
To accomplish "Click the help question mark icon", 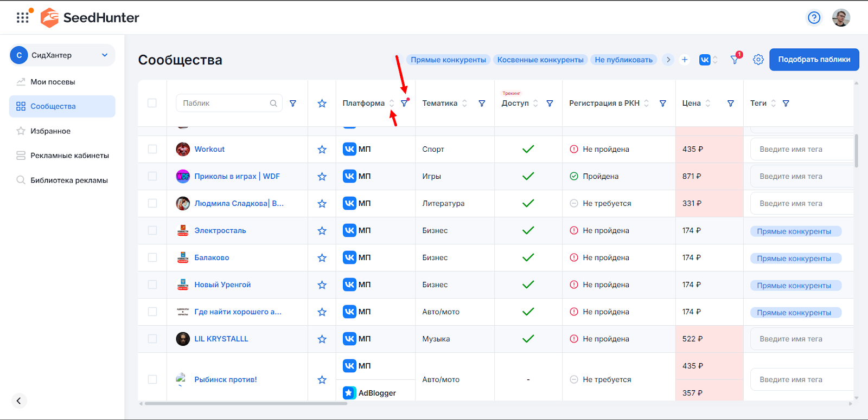I will (814, 18).
